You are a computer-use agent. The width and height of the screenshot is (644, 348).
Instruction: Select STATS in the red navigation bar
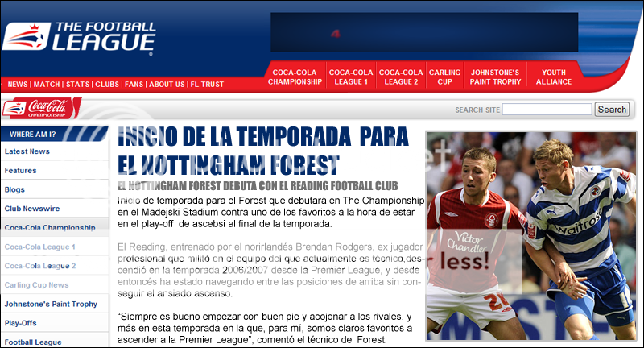click(x=77, y=85)
